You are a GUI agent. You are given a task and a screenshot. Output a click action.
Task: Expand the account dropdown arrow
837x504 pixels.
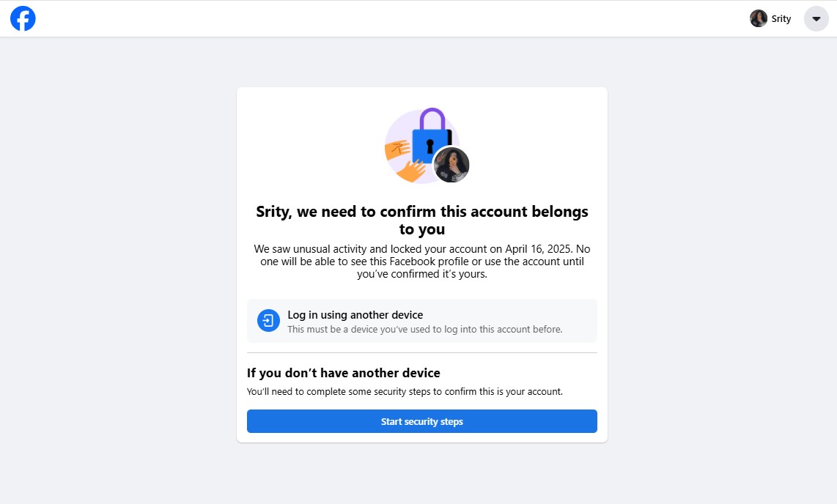pyautogui.click(x=816, y=19)
